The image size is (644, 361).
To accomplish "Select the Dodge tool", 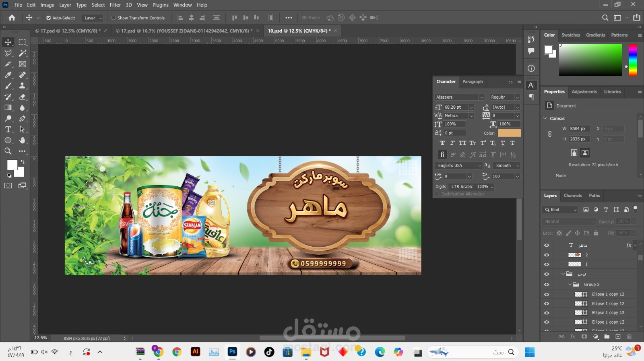I will (x=8, y=118).
